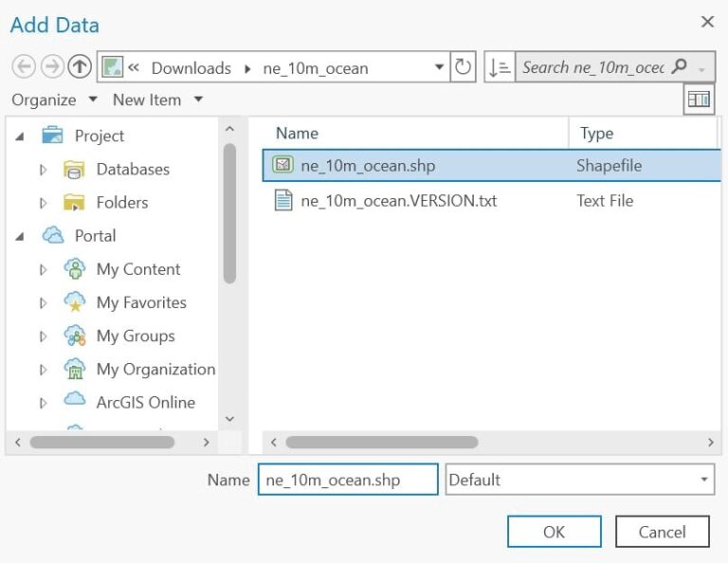Confirm with the OK button
This screenshot has width=728, height=563.
tap(554, 532)
